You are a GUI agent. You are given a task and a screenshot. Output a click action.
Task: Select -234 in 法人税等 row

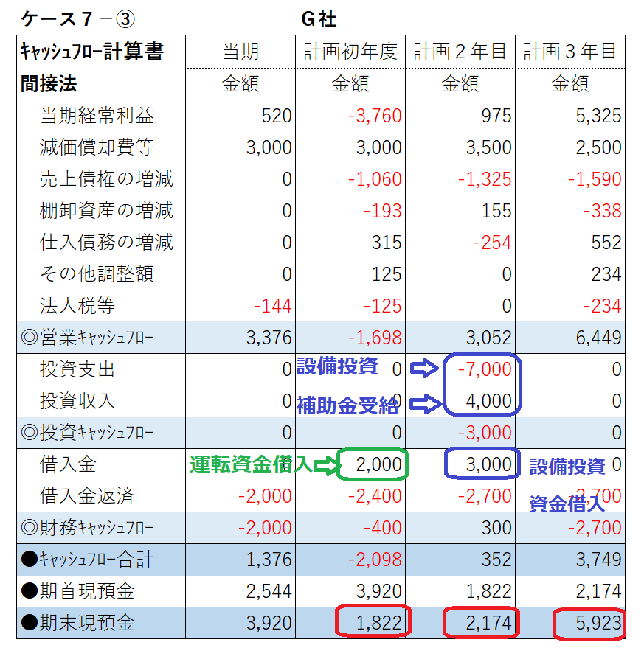tap(602, 306)
